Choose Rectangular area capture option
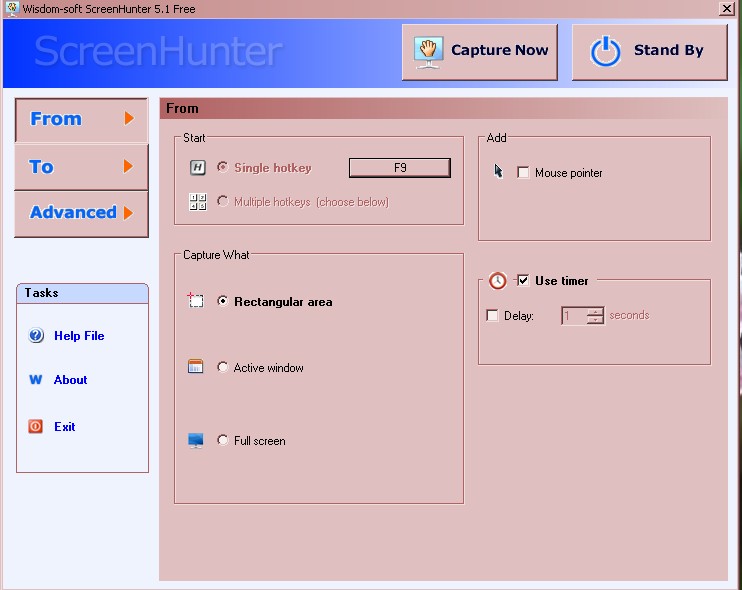742x590 pixels. click(222, 301)
